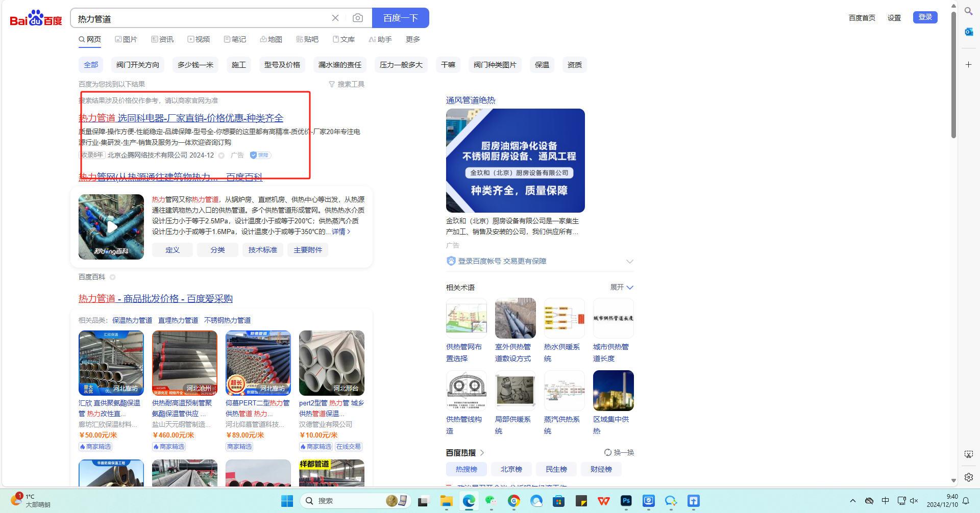
Task: Open Microsoft Store from the taskbar
Action: pos(559,501)
